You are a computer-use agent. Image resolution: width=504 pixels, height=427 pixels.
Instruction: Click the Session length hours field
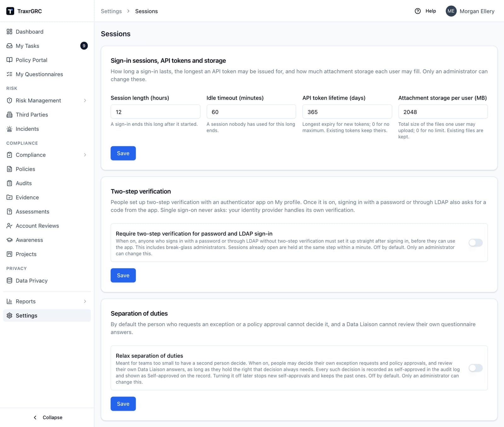pyautogui.click(x=155, y=112)
